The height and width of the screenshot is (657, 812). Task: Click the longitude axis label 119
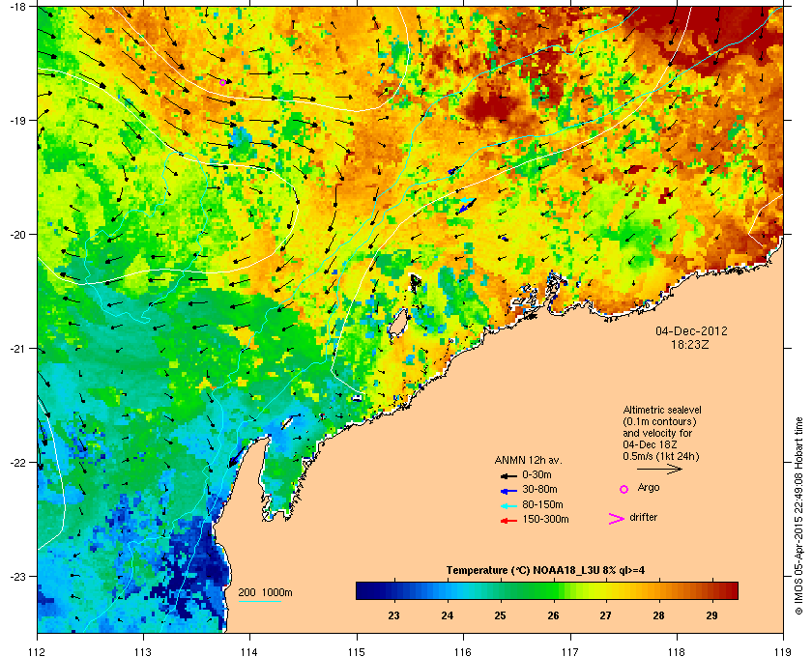click(783, 651)
